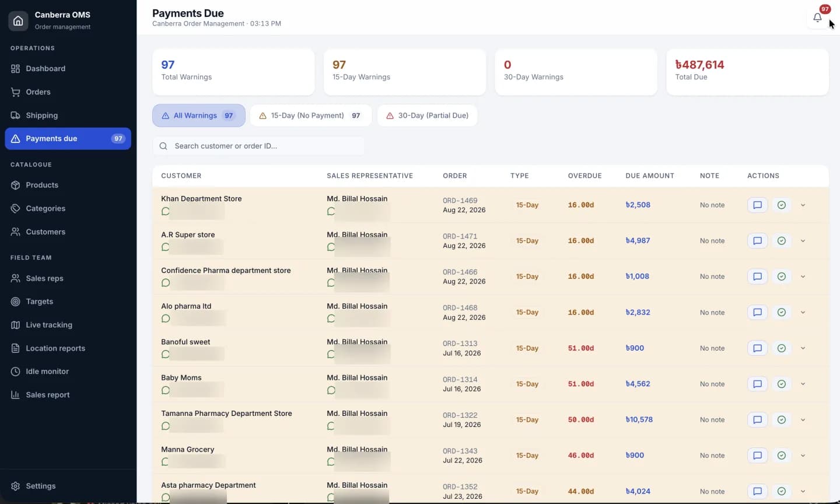
Task: Open Customers from the sidebar
Action: (68, 232)
